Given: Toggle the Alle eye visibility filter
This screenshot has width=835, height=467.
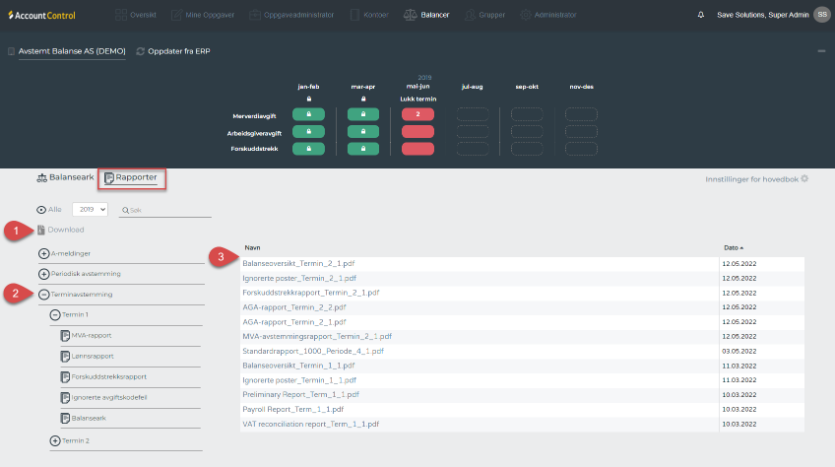Looking at the screenshot, I should 41,210.
